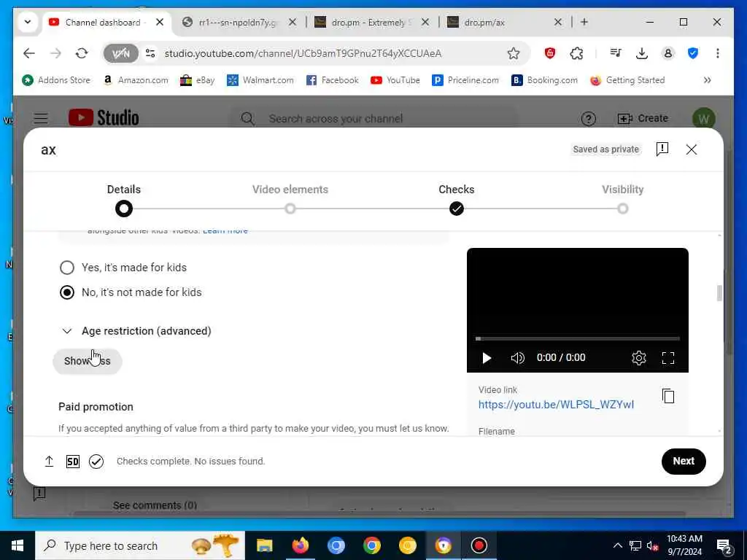The image size is (747, 560).
Task: Go to the Checks step
Action: 457,209
